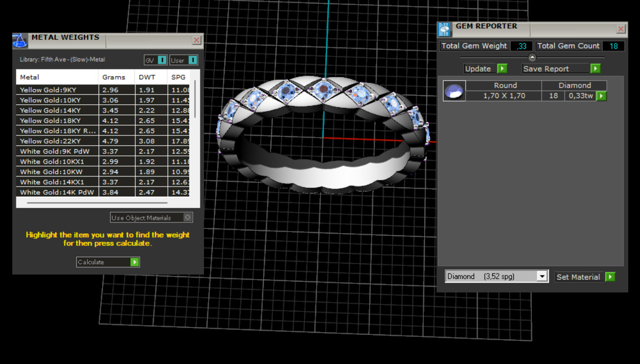Click the Diamond material cell in gem table
Viewport: 640px width, 364px height.
tap(575, 86)
